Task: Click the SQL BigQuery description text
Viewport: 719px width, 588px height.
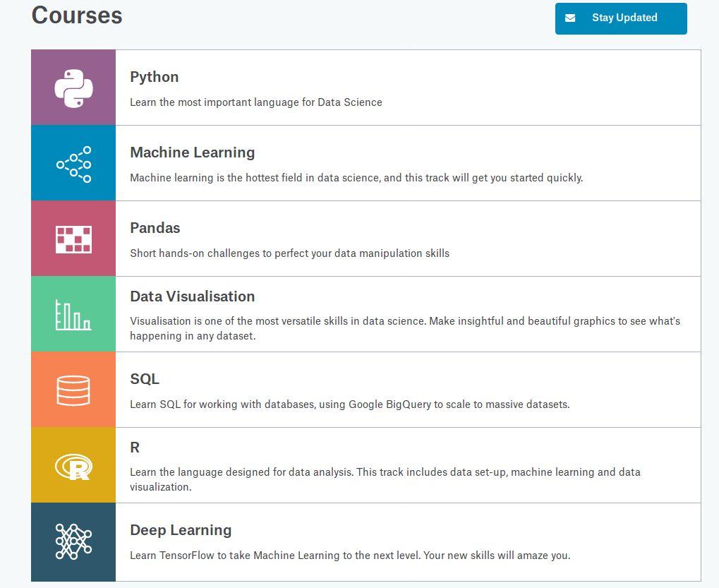Action: click(x=349, y=404)
